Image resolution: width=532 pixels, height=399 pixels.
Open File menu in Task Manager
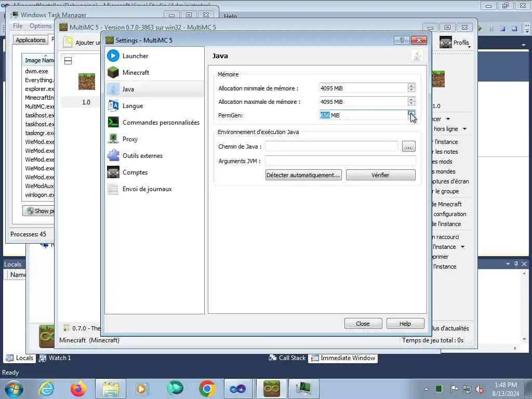(x=18, y=26)
